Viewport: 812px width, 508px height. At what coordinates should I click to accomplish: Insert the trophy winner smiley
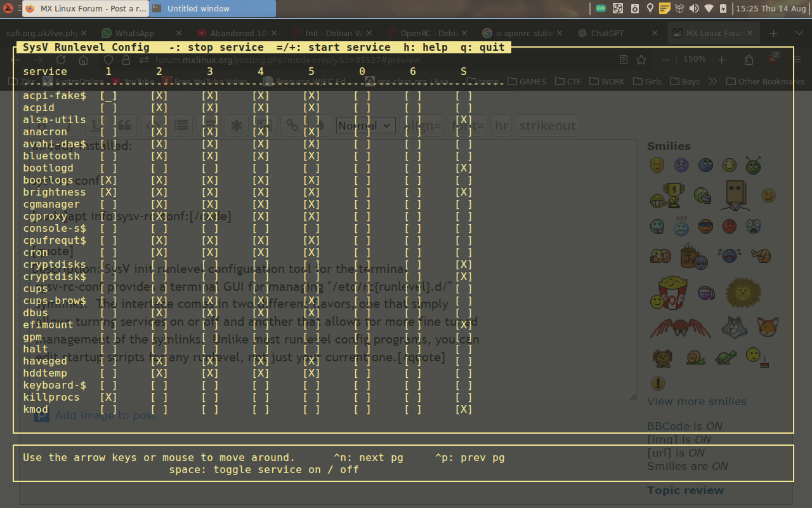667,196
